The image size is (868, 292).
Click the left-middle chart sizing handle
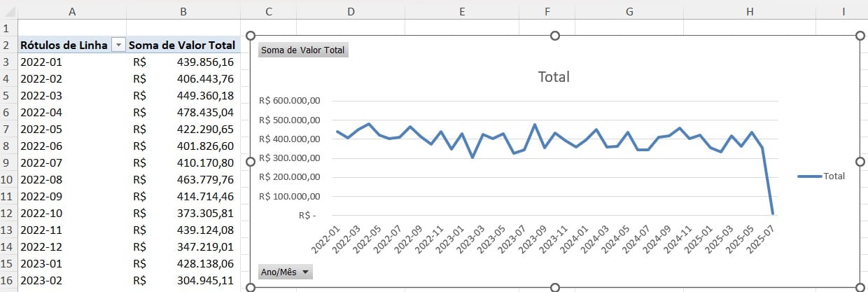250,162
